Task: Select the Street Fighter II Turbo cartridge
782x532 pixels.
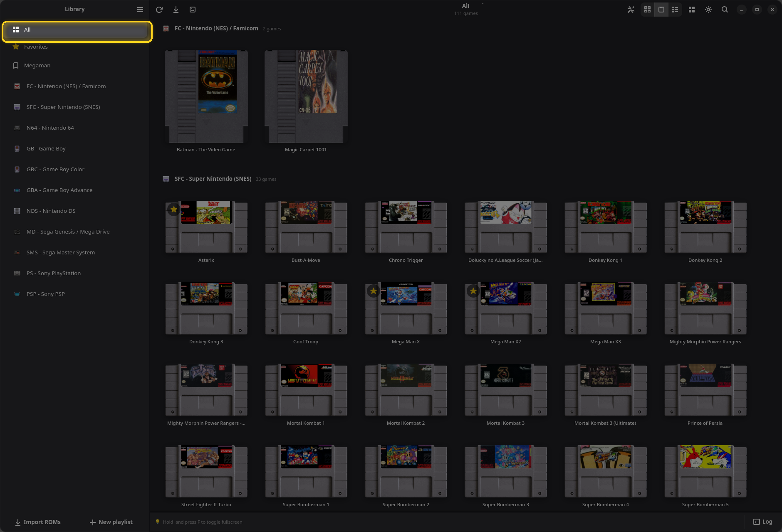Action: [206, 471]
